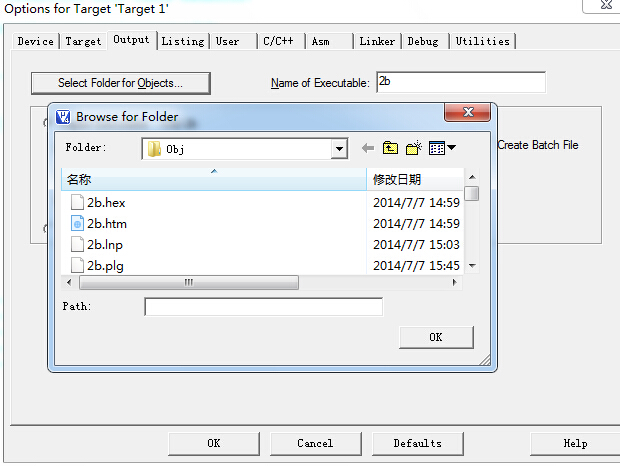The width and height of the screenshot is (620, 466).
Task: Go up one folder level
Action: coord(391,148)
